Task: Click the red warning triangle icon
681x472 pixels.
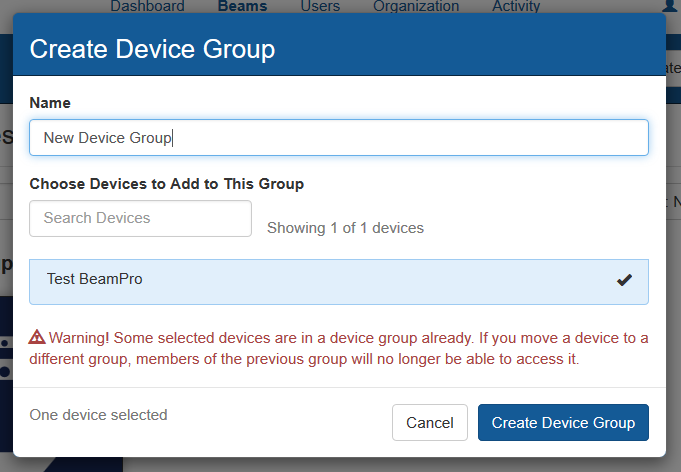Action: pos(37,337)
